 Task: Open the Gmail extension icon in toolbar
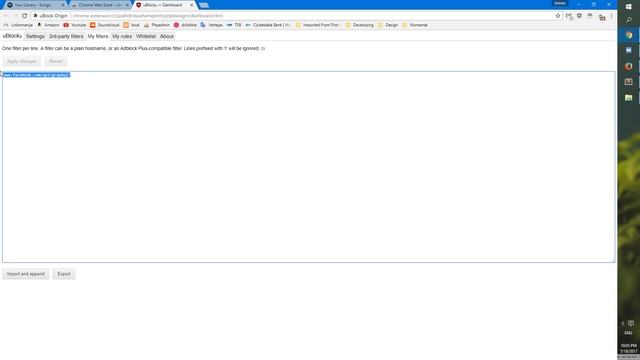pyautogui.click(x=569, y=16)
